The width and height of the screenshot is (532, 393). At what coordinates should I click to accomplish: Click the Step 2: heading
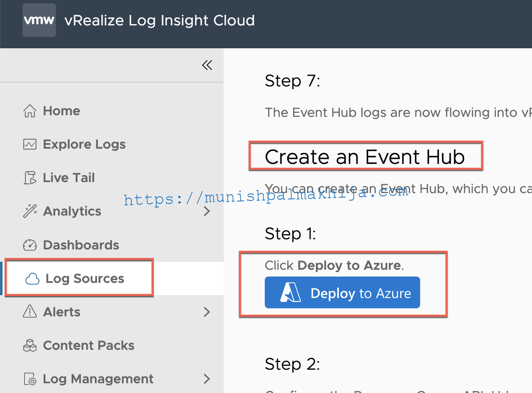pos(292,364)
